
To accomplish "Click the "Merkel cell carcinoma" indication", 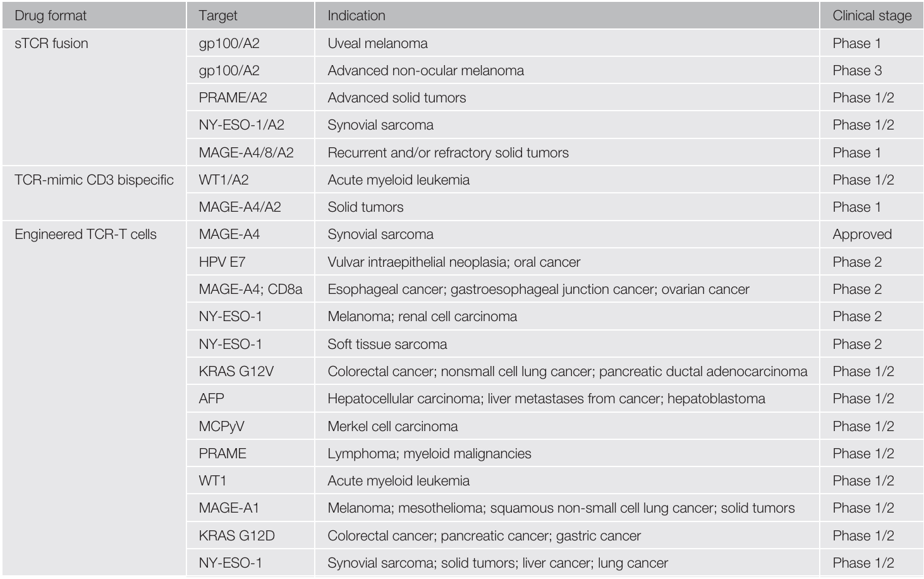I will (392, 426).
